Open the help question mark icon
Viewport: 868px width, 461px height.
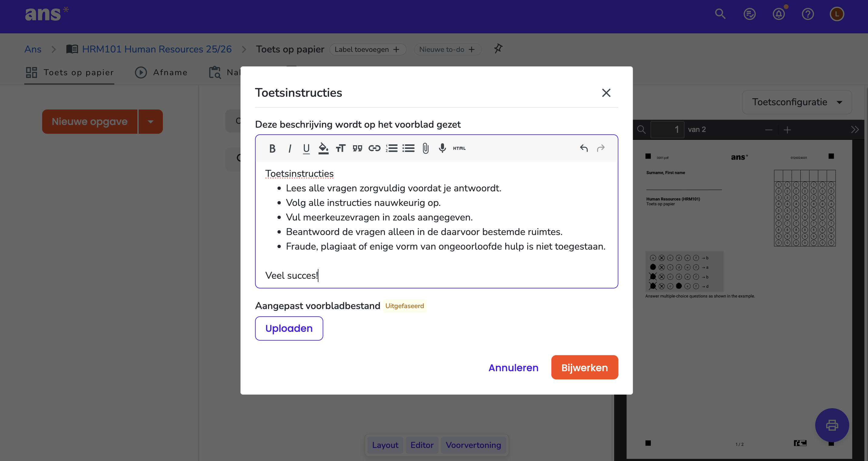pos(808,14)
